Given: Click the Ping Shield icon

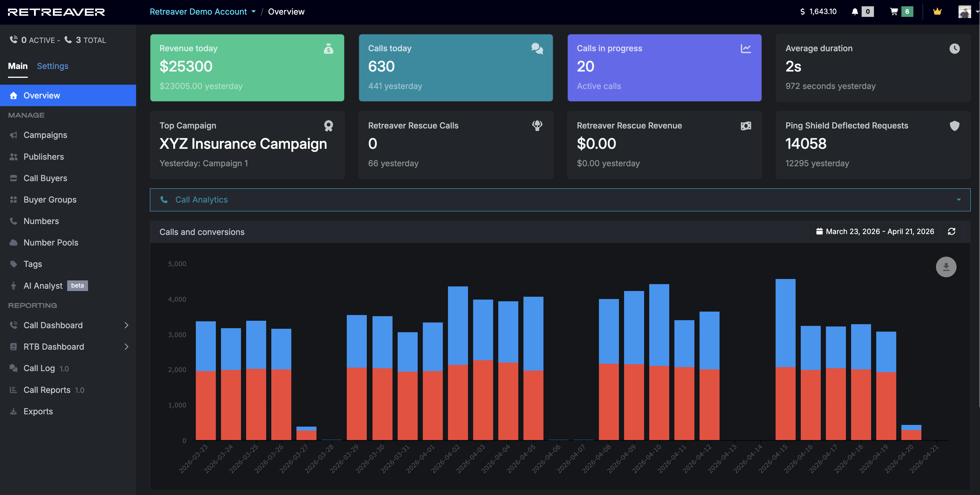Looking at the screenshot, I should point(954,126).
